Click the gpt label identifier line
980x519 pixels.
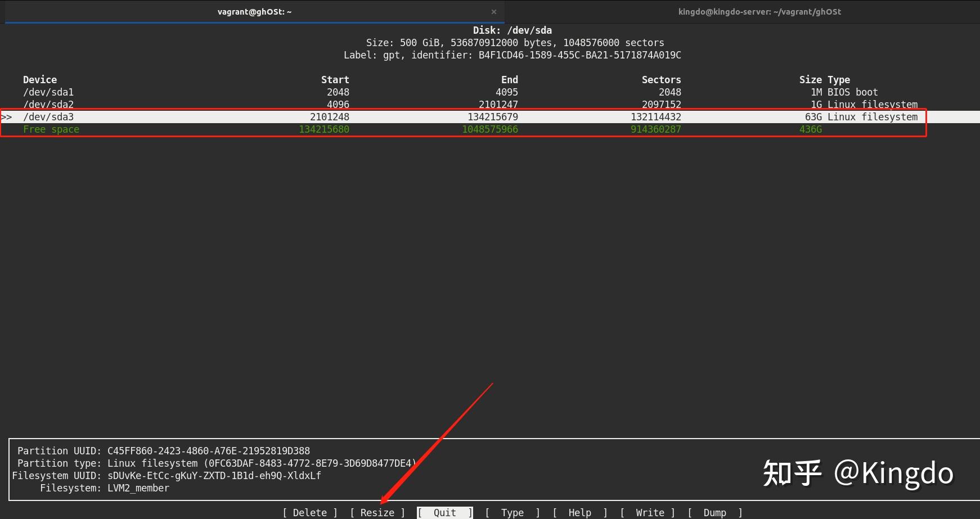(x=513, y=55)
